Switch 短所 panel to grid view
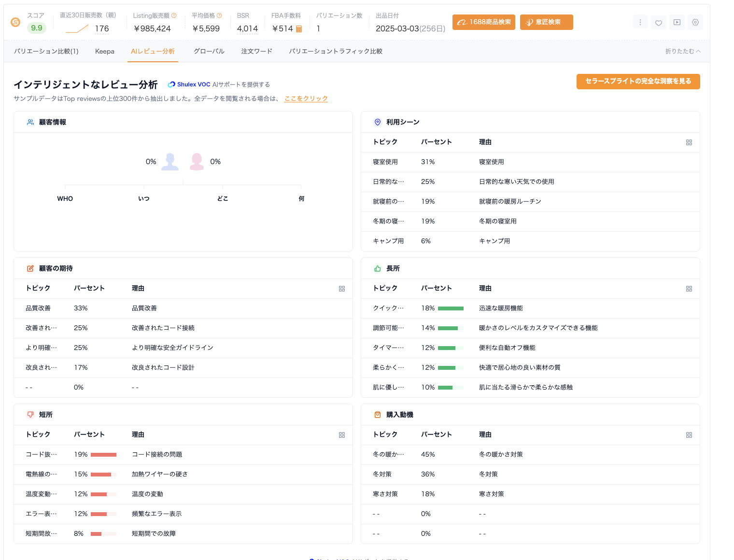734x560 pixels. tap(342, 435)
